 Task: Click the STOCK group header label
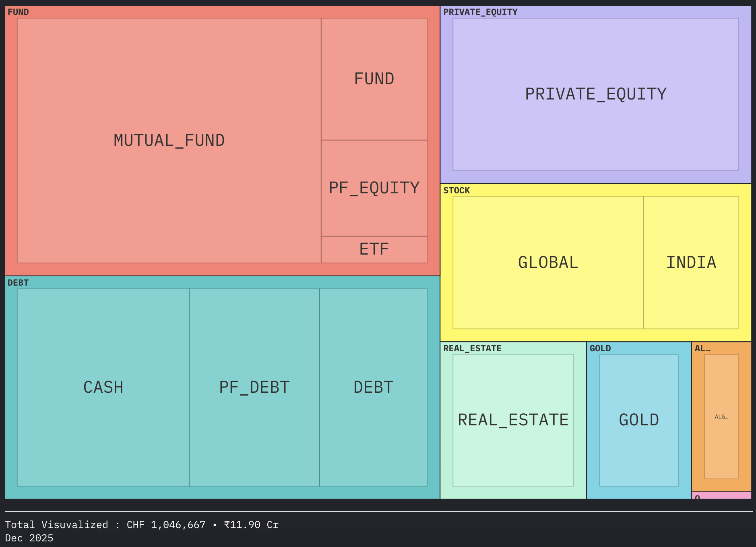click(456, 191)
